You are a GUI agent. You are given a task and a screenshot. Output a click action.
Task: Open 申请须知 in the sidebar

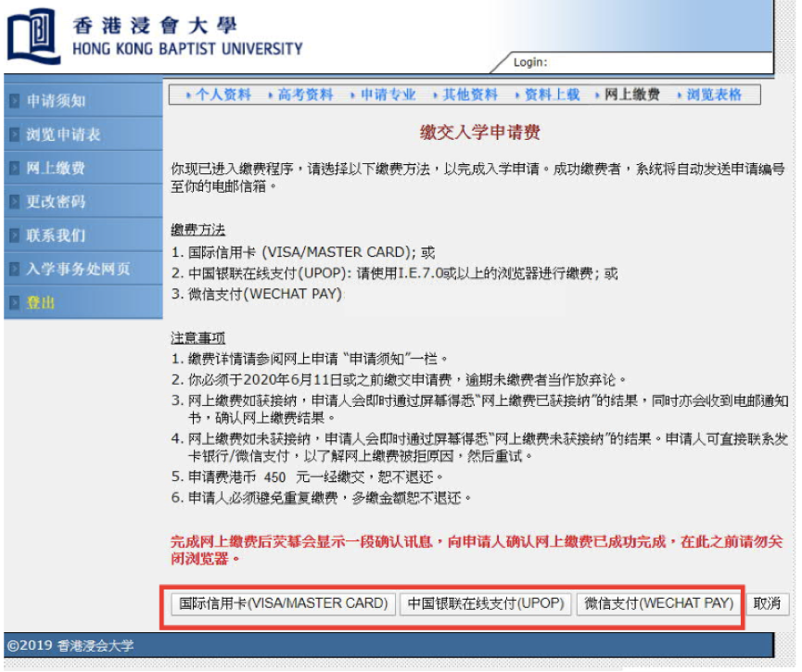tap(56, 101)
